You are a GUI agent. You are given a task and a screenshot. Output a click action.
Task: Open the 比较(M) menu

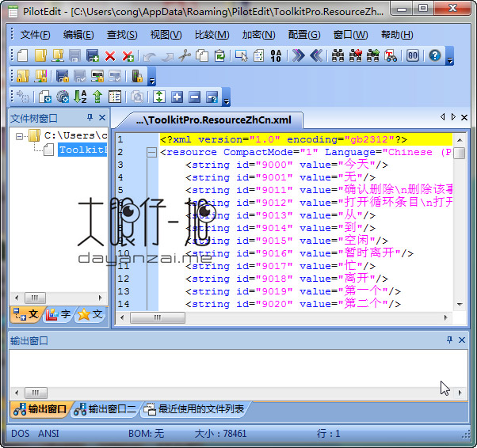click(212, 35)
